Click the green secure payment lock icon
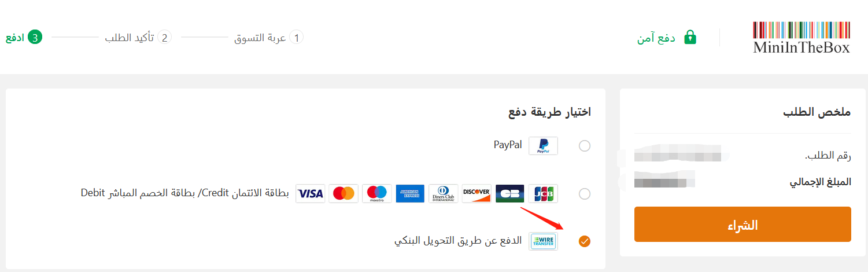 tap(689, 38)
